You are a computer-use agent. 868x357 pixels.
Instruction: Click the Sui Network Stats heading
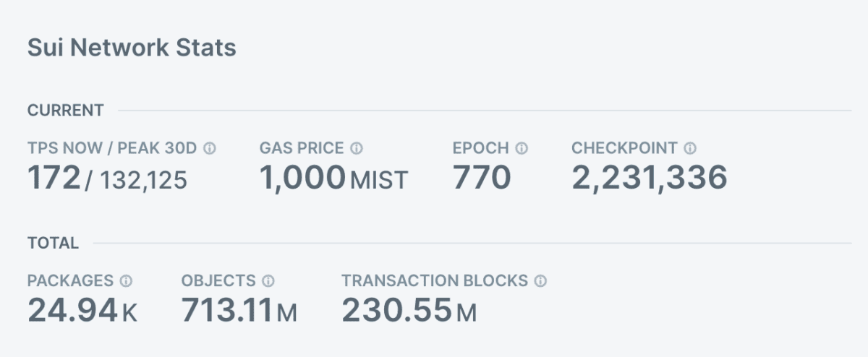coord(132,48)
